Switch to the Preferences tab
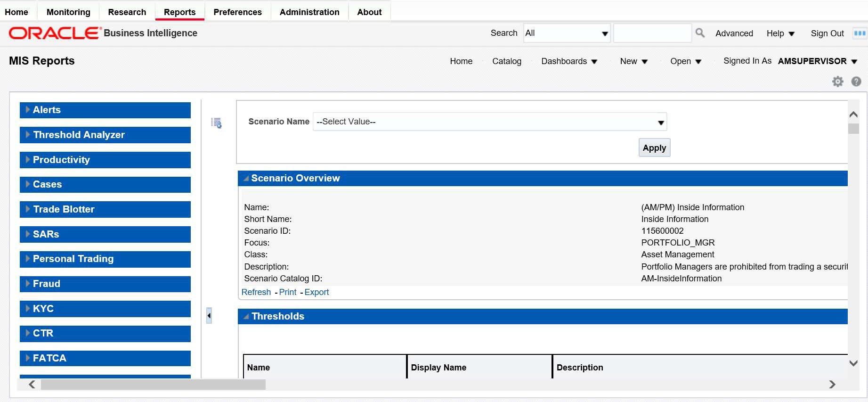 (x=237, y=12)
